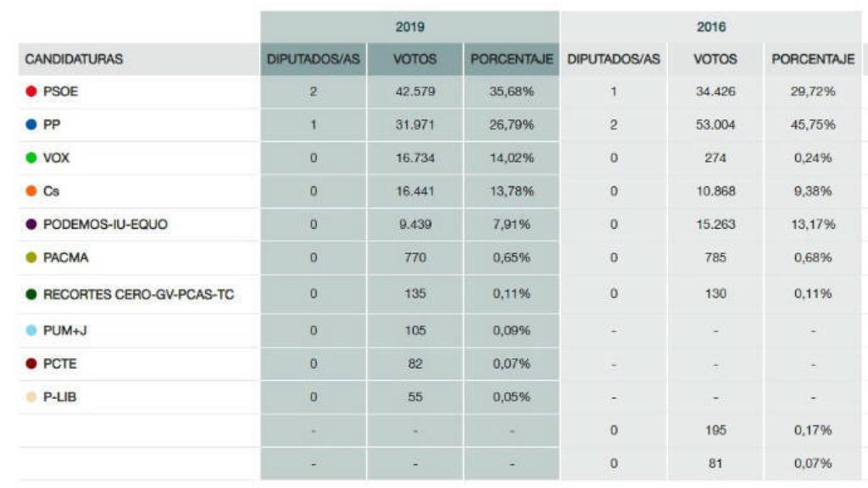Click the dark green RECORTES CERO dot

tap(31, 294)
